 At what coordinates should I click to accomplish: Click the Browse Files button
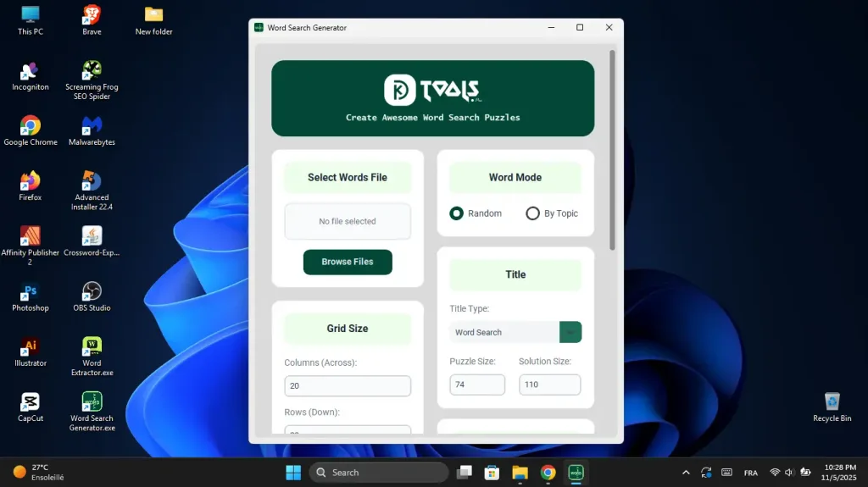[348, 262]
